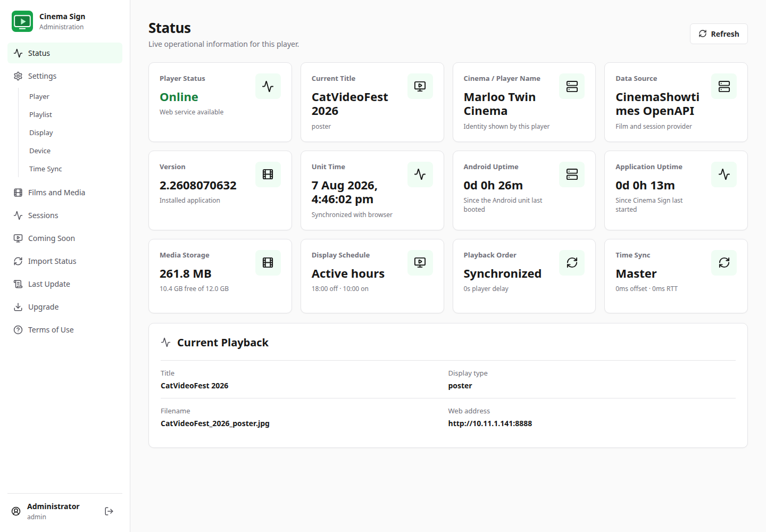Click the pulse icon on Player Status card
This screenshot has width=766, height=532.
[x=268, y=86]
